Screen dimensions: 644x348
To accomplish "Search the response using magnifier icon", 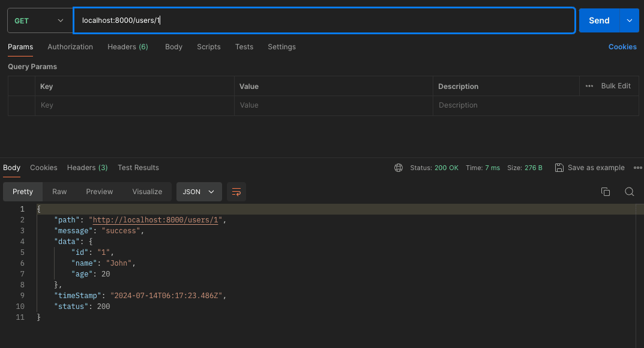I will point(629,192).
